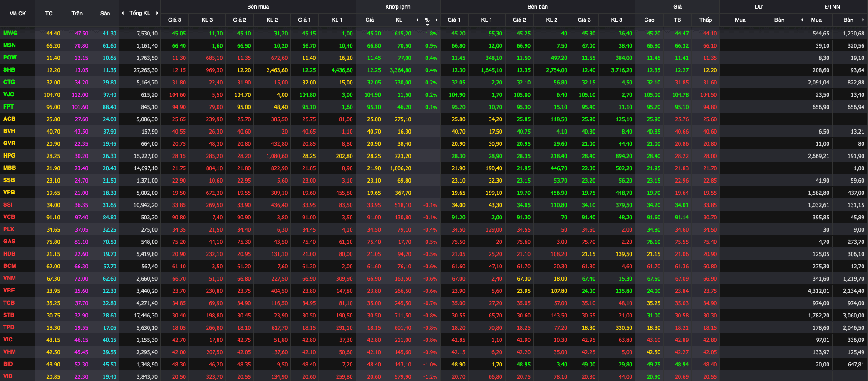Click the Khớp lệnh group header
This screenshot has height=381, width=868.
pos(398,7)
